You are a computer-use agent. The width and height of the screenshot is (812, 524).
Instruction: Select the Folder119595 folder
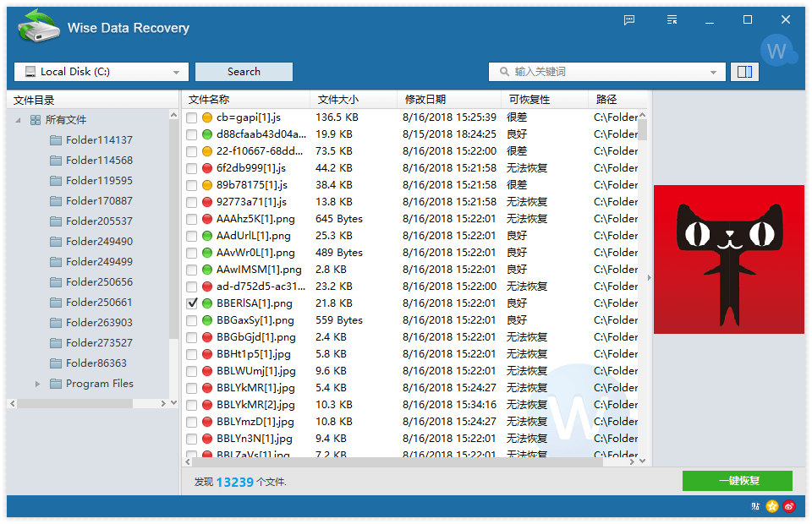point(91,181)
